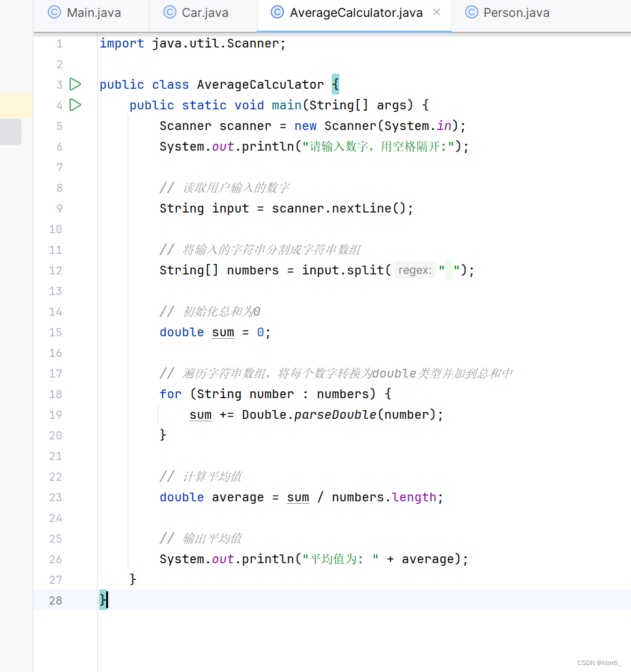631x672 pixels.
Task: Click the comment '输出平均值'
Action: pyautogui.click(x=201, y=538)
